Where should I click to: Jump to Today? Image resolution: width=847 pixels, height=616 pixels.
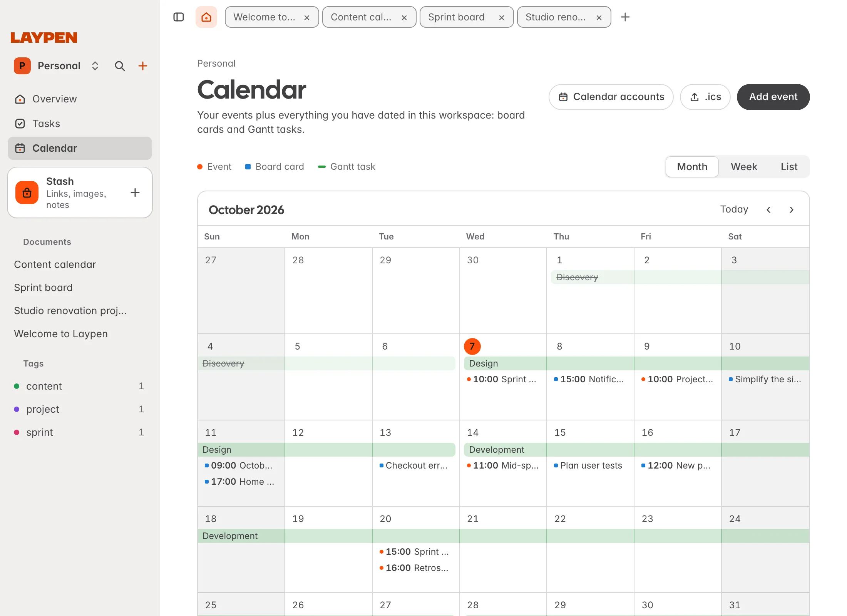[x=734, y=209]
